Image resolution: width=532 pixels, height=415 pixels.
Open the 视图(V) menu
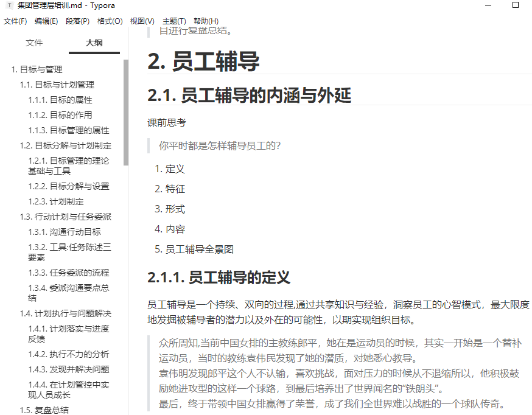pyautogui.click(x=142, y=21)
